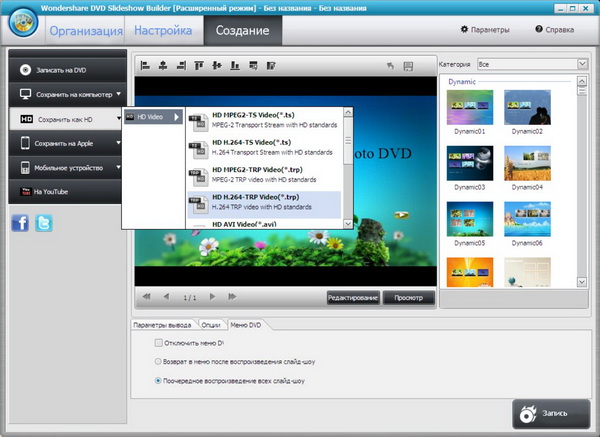Click the align top toolbar icon
The height and width of the screenshot is (437, 600).
[x=199, y=67]
